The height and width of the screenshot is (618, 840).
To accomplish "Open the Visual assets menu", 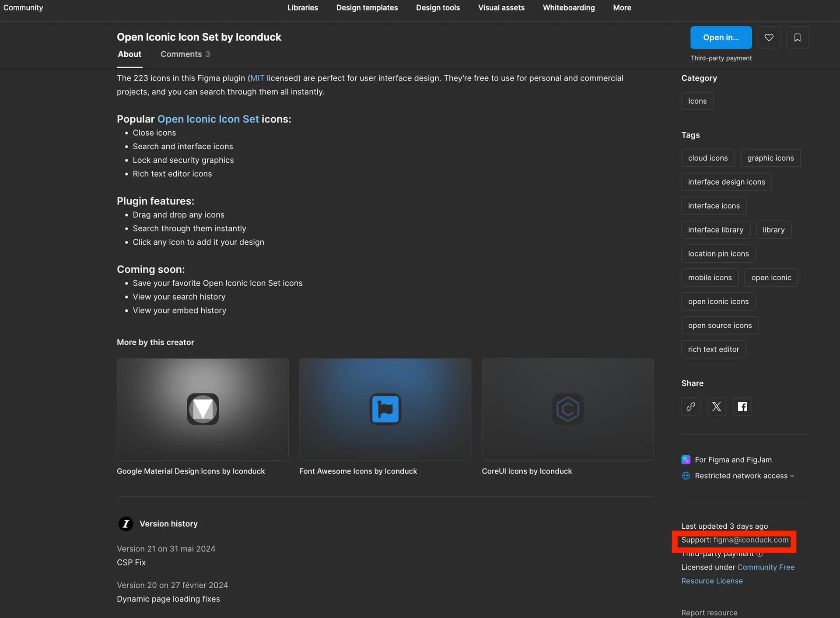I will [501, 8].
